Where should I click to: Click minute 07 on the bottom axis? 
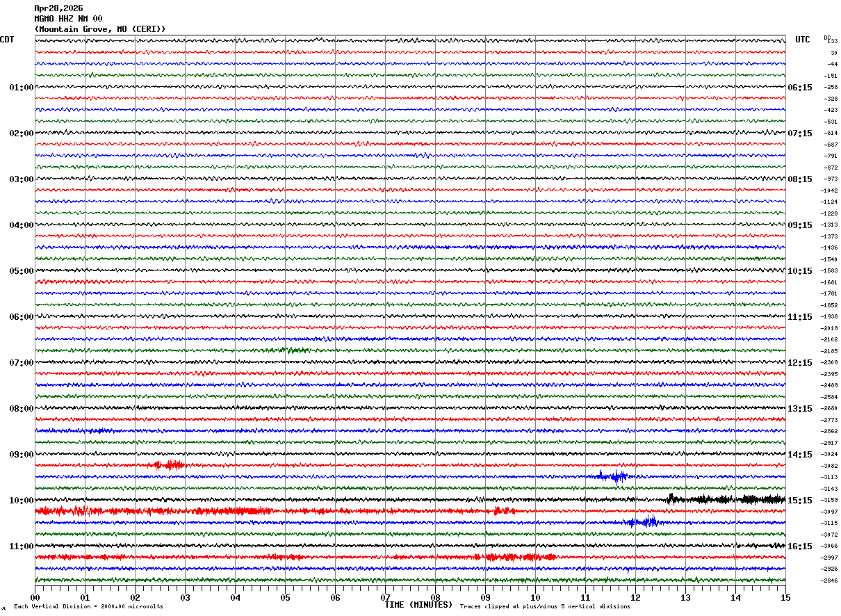click(x=385, y=597)
